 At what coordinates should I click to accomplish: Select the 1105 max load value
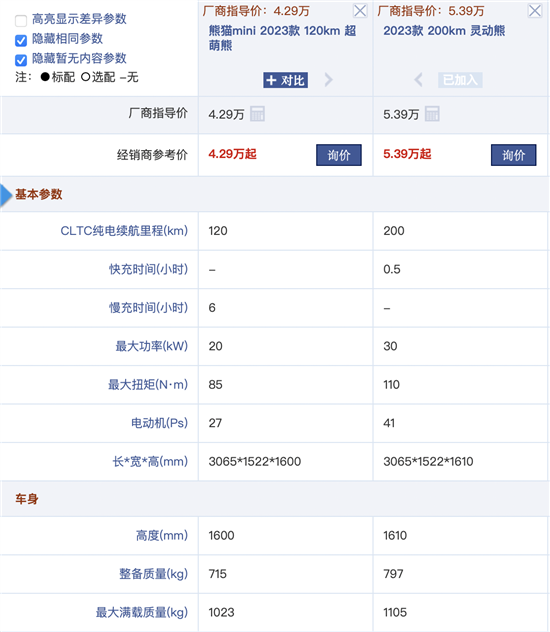pyautogui.click(x=395, y=613)
